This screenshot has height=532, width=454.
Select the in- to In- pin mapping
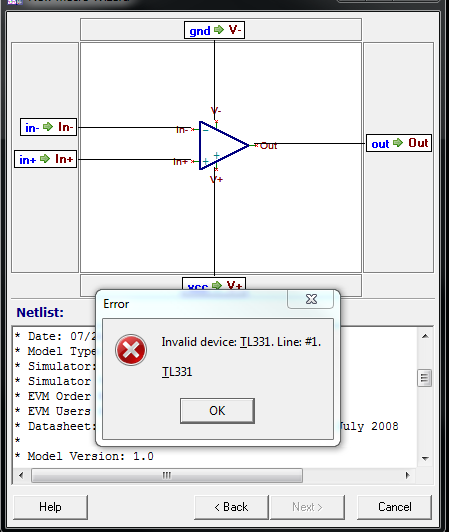49,127
